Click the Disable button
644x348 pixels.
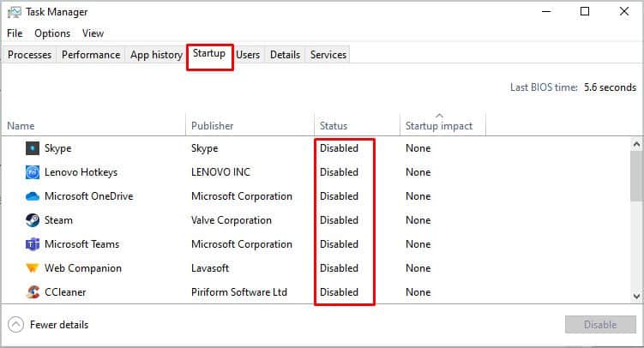[x=600, y=325]
